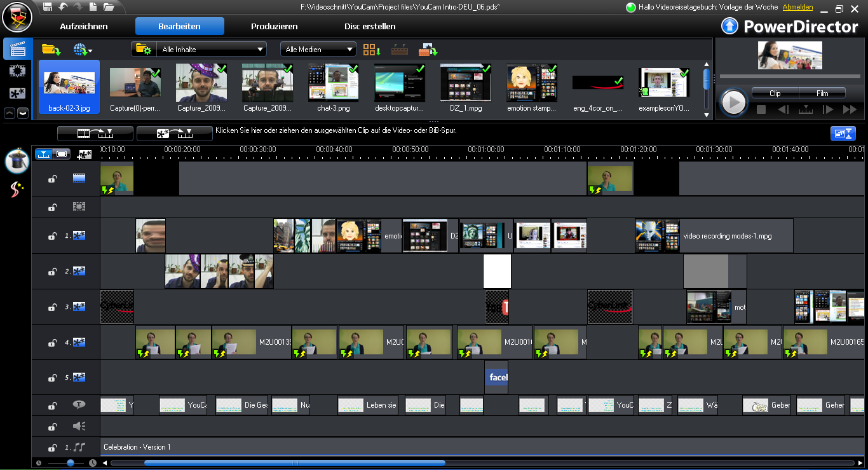Open the Alle Medien dropdown
Screen dimensions: 868x470
coord(318,49)
